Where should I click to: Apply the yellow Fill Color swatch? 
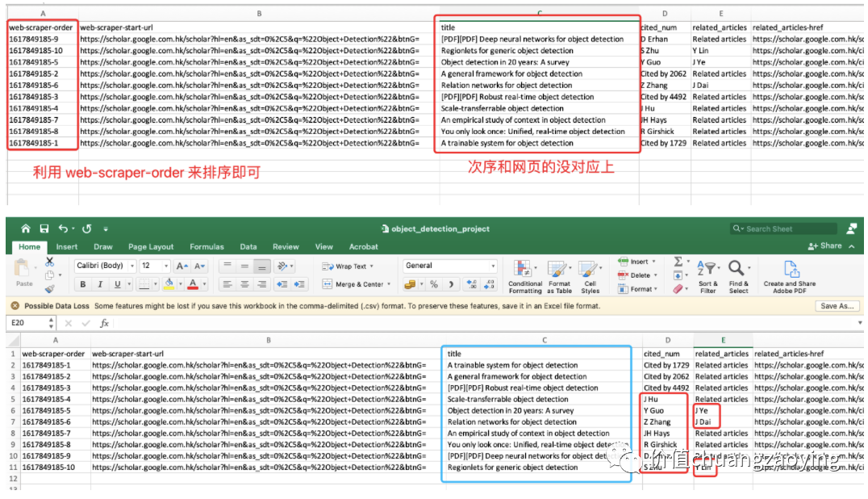click(x=169, y=284)
